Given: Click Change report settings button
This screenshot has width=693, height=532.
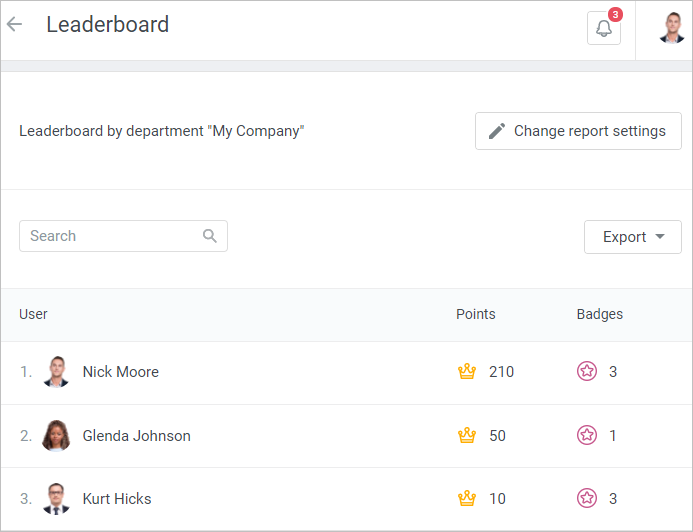Looking at the screenshot, I should (x=578, y=131).
